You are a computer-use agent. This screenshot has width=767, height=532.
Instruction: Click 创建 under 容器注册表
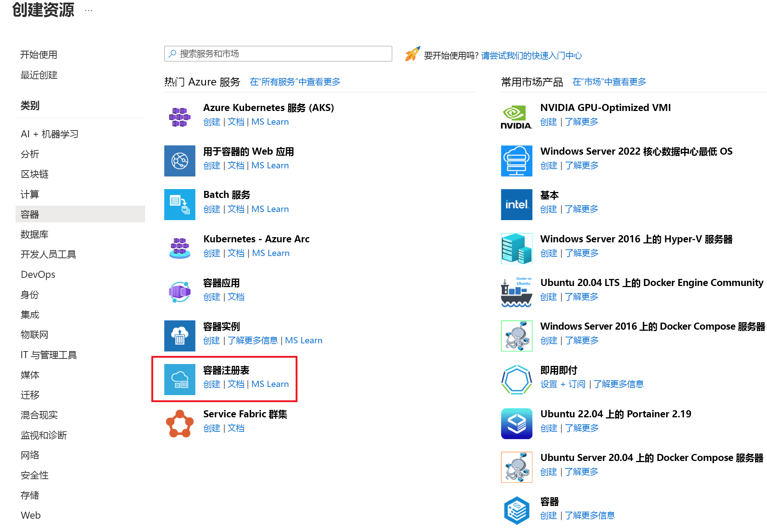pyautogui.click(x=212, y=384)
